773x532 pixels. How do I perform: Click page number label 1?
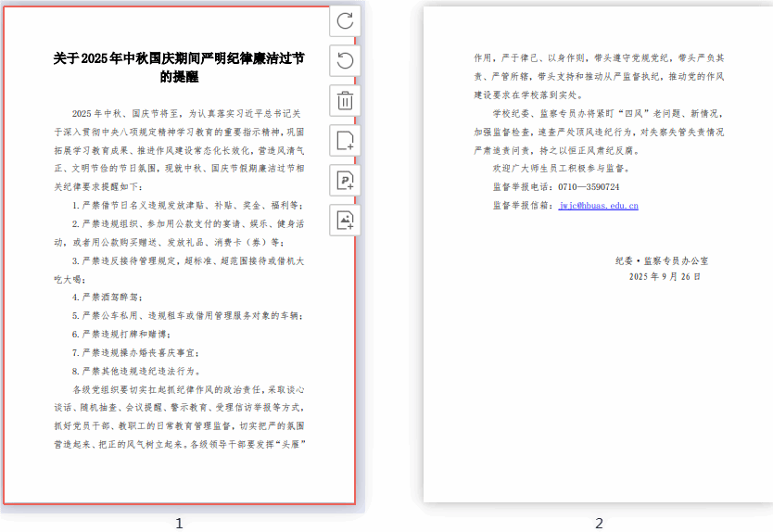coord(179,524)
